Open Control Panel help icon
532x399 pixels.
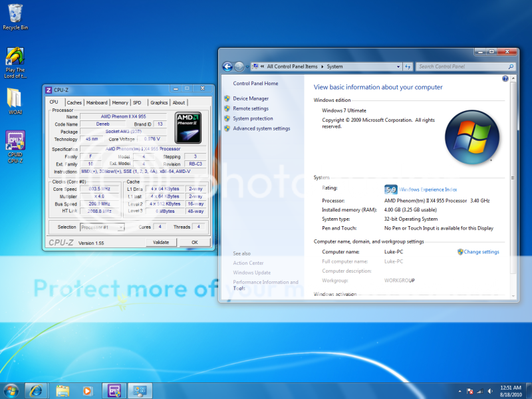point(505,78)
